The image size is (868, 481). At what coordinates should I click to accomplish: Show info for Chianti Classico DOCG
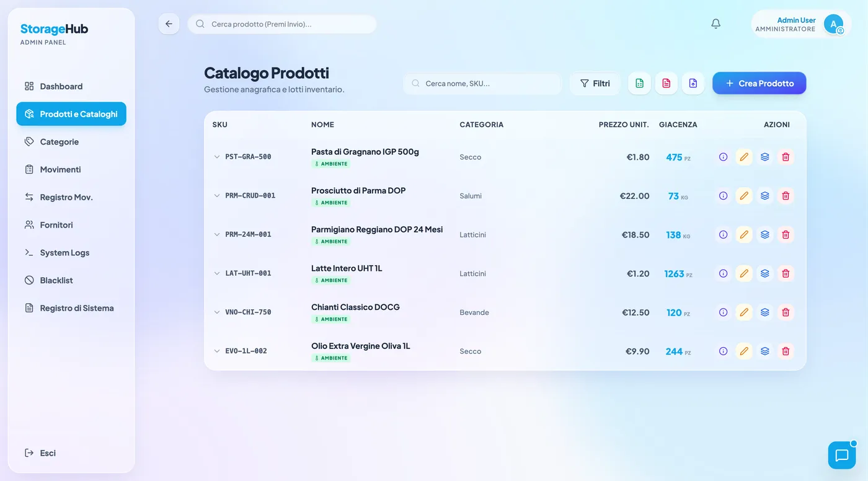coord(723,312)
